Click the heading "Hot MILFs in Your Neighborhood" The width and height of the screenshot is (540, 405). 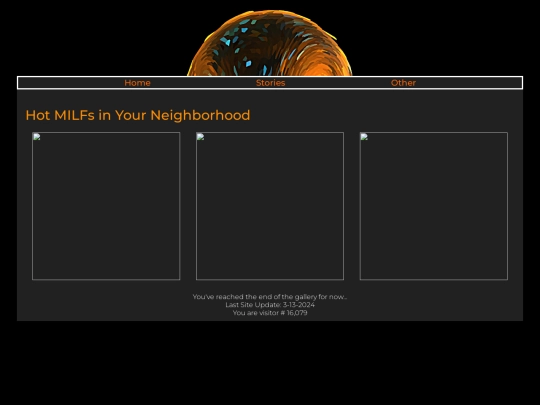138,115
